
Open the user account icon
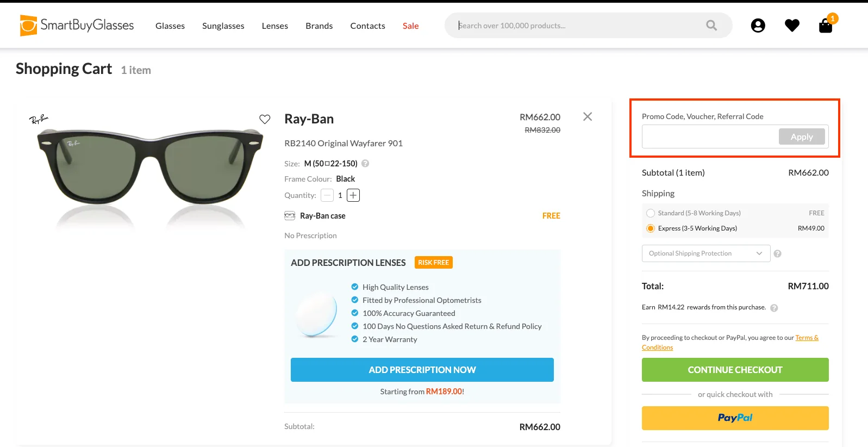(758, 26)
